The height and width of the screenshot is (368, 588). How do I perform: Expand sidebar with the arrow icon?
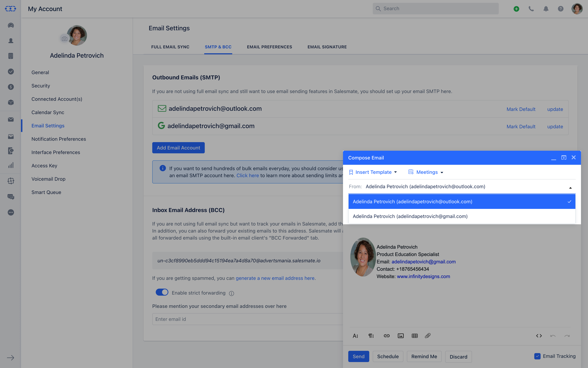tap(10, 357)
